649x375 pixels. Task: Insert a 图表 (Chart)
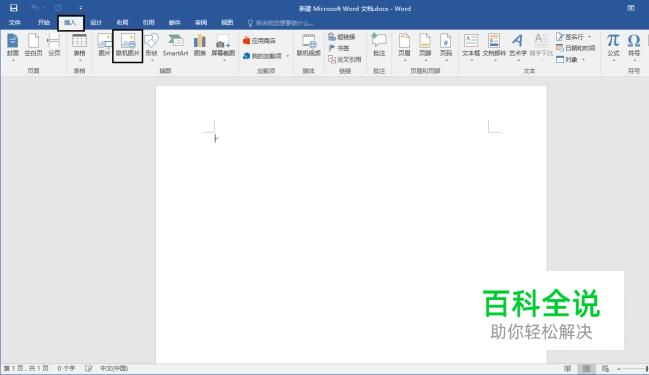[200, 46]
